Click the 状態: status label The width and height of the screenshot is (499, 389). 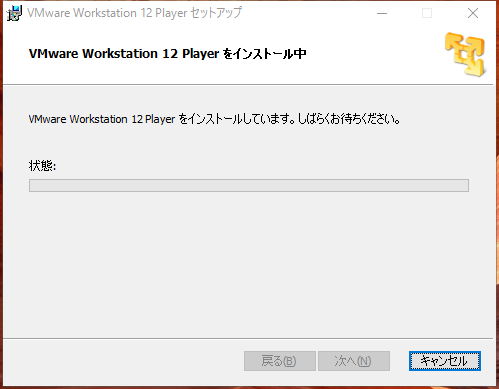point(42,165)
